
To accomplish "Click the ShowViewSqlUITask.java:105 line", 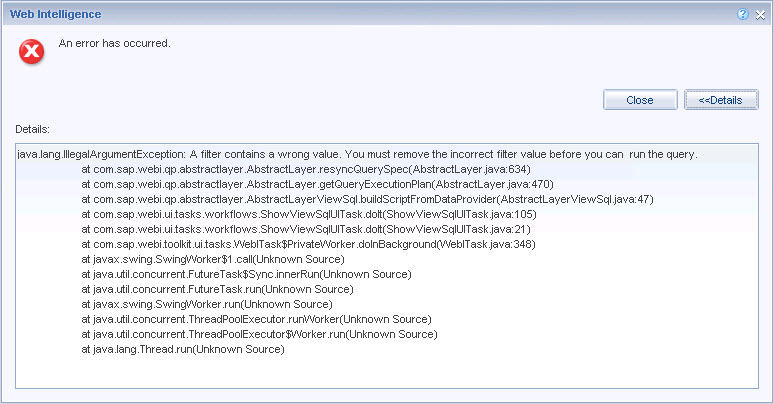I will 309,214.
